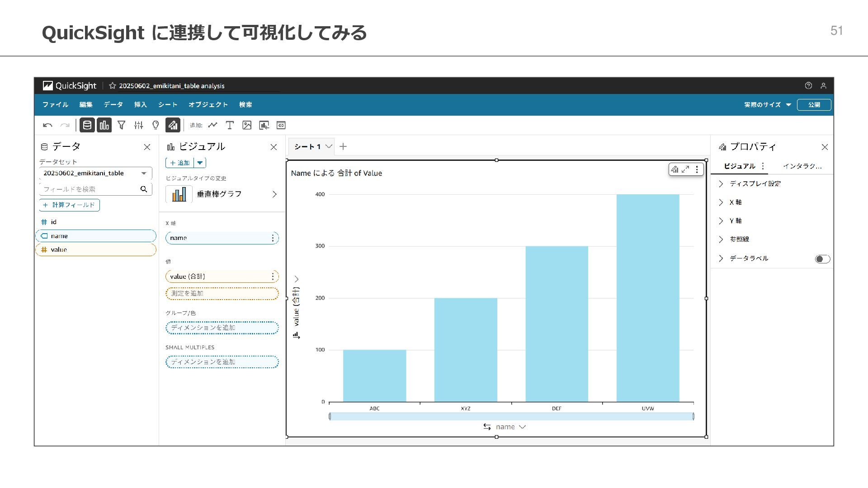
Task: Add an image via picture icon
Action: [x=247, y=125]
